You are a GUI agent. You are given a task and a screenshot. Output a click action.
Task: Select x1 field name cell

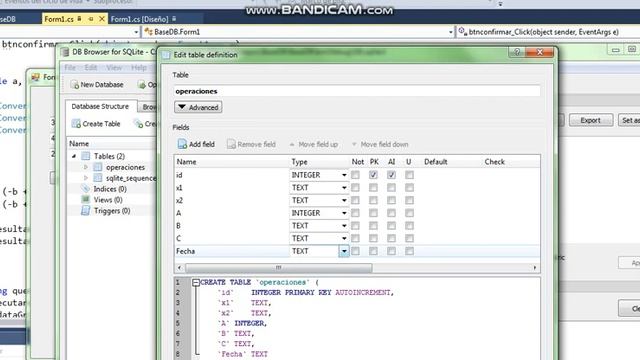[x=231, y=188]
